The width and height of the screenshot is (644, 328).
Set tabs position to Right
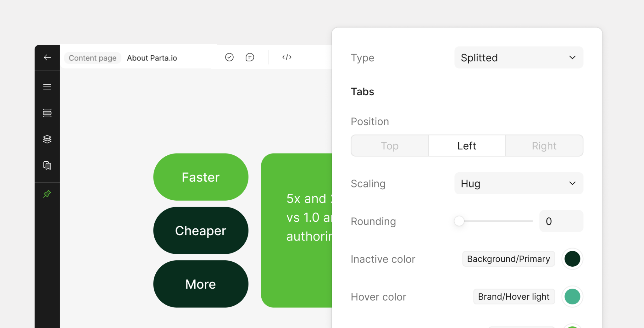pos(544,146)
